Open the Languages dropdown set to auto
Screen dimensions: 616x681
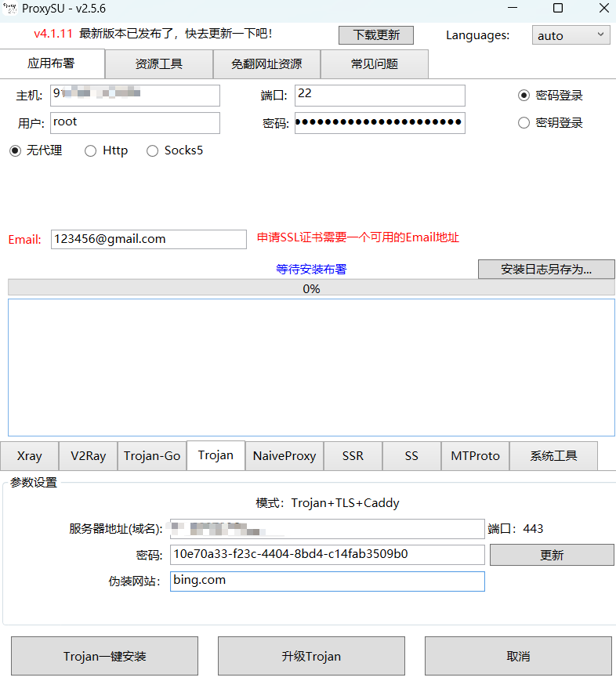click(x=571, y=35)
